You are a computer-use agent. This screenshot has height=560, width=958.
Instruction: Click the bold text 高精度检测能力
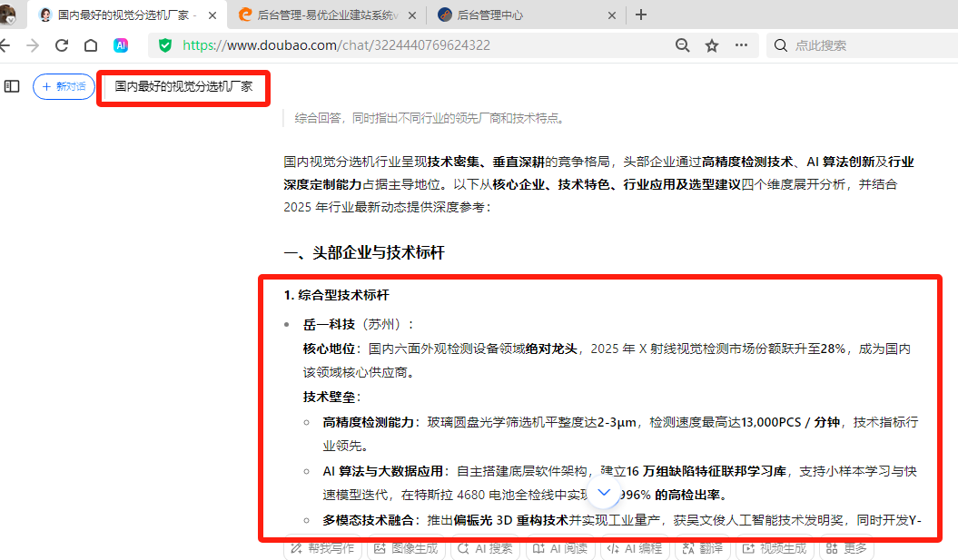pos(368,422)
